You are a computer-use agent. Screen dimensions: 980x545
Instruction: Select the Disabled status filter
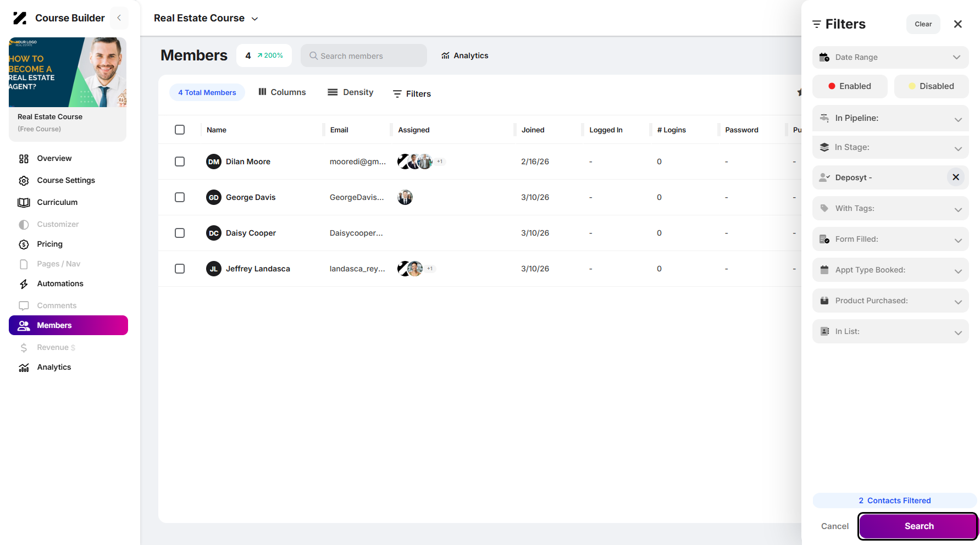click(932, 86)
